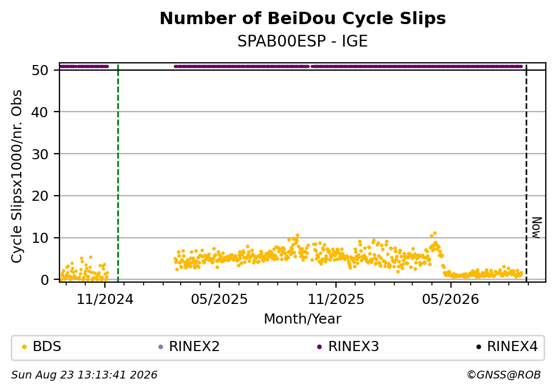Click the 05/2026 x-axis tick label

click(x=450, y=299)
